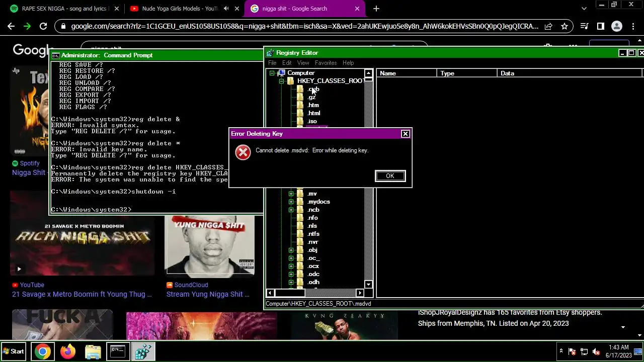This screenshot has height=362, width=644.
Task: Toggle the Chrome side panel
Action: click(x=600, y=26)
